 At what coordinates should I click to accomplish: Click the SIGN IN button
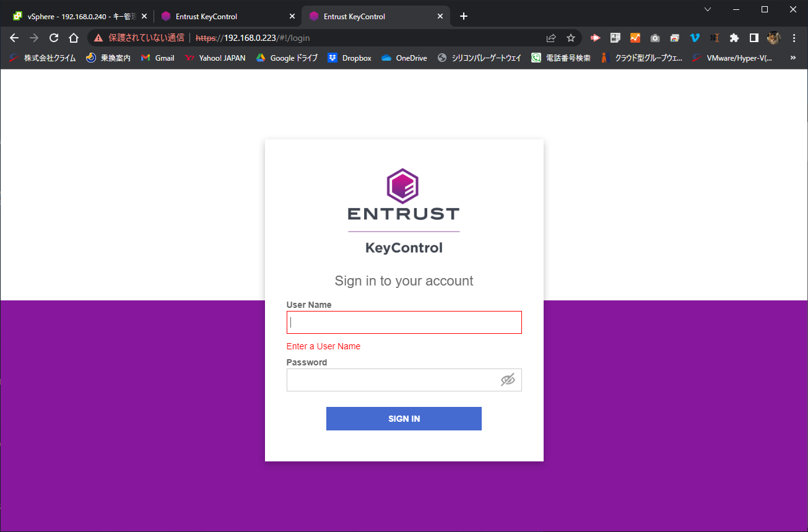click(x=404, y=419)
